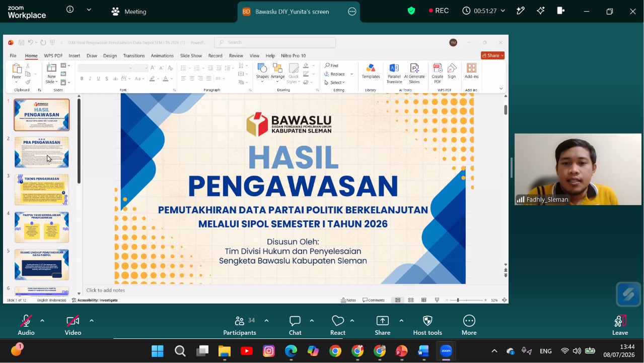Open the PowerPoint Share dropdown button
The height and width of the screenshot is (363, 644).
(492, 55)
